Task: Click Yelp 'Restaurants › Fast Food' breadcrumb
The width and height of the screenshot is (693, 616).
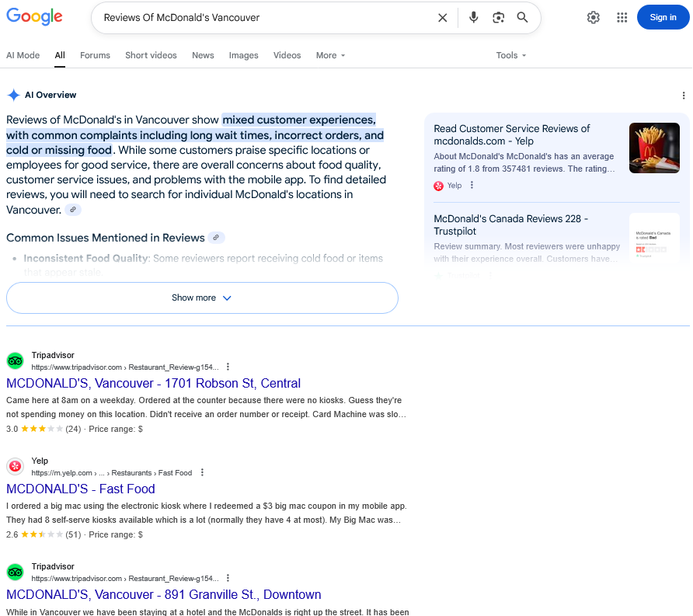Action: [x=151, y=473]
